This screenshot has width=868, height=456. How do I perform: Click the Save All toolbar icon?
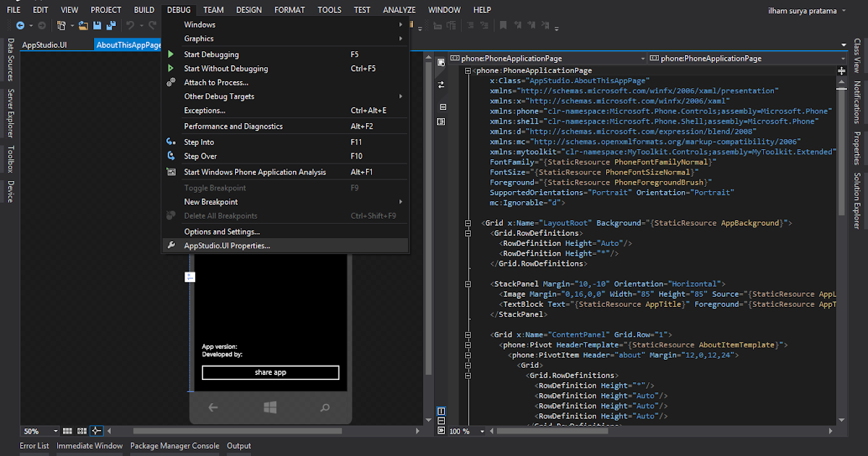111,26
